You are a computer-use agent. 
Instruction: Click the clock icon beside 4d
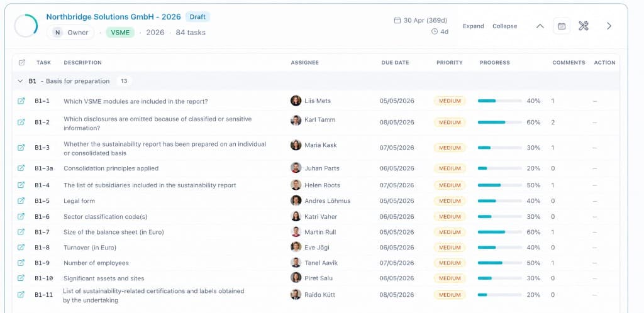click(435, 31)
